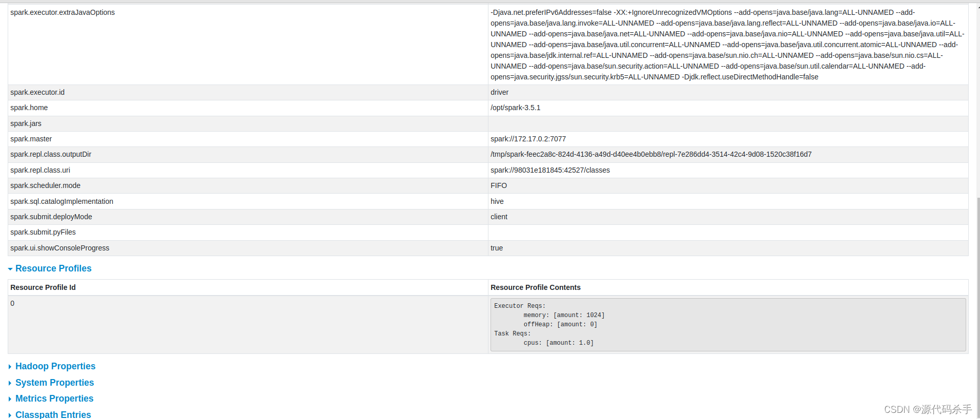Click the 'memory: [amount: 1024]' line

coord(564,315)
